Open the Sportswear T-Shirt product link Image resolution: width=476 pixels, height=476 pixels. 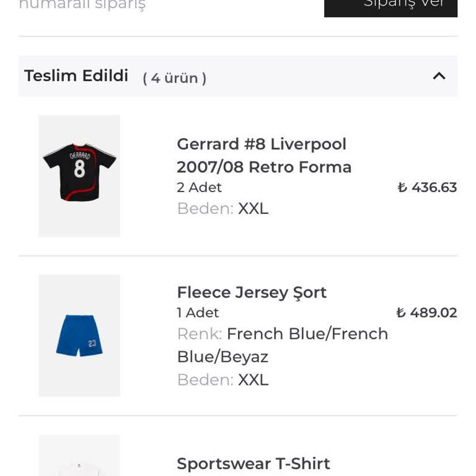tap(253, 463)
